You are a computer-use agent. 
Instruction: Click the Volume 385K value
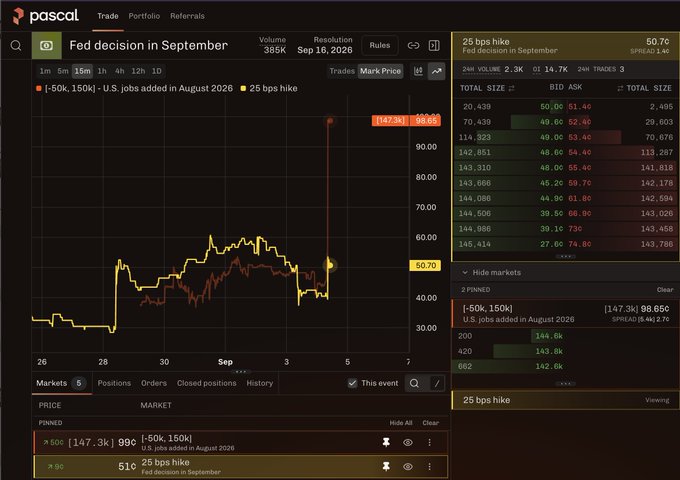coord(275,50)
